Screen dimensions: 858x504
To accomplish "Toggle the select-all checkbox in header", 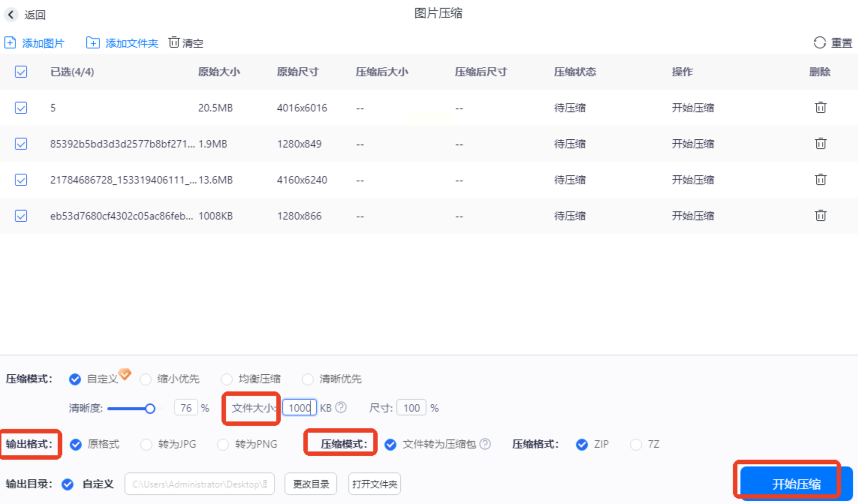I will [21, 72].
